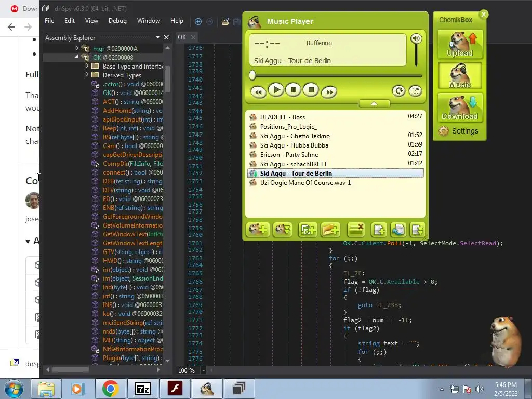
Task: Open the dnSpy Debug menu
Action: 117,21
